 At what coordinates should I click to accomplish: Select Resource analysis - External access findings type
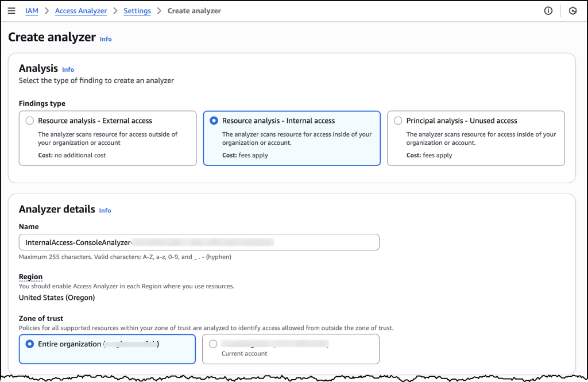[29, 120]
